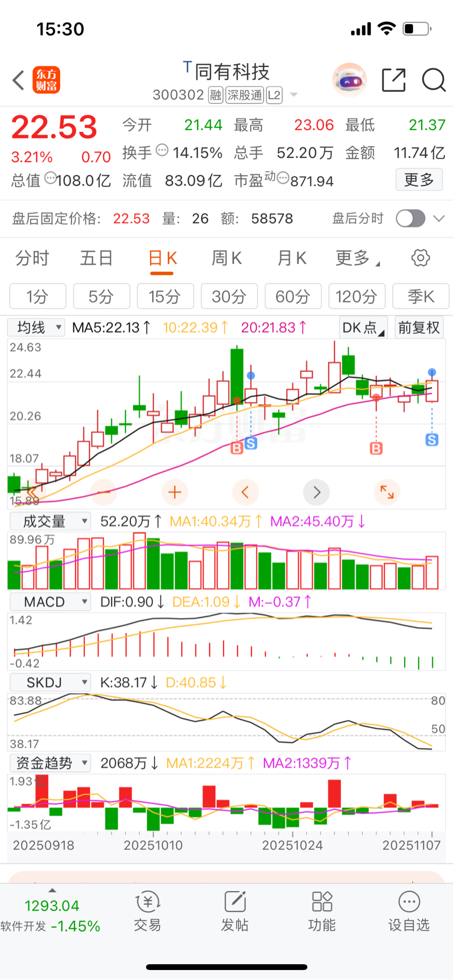Tap the share export icon
453x980 pixels.
click(x=393, y=80)
